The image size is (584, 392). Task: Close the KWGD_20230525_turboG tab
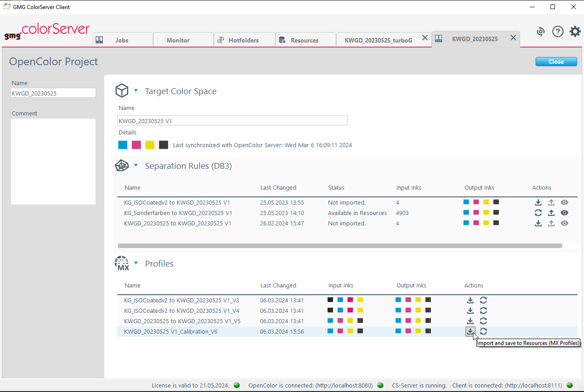pyautogui.click(x=425, y=38)
